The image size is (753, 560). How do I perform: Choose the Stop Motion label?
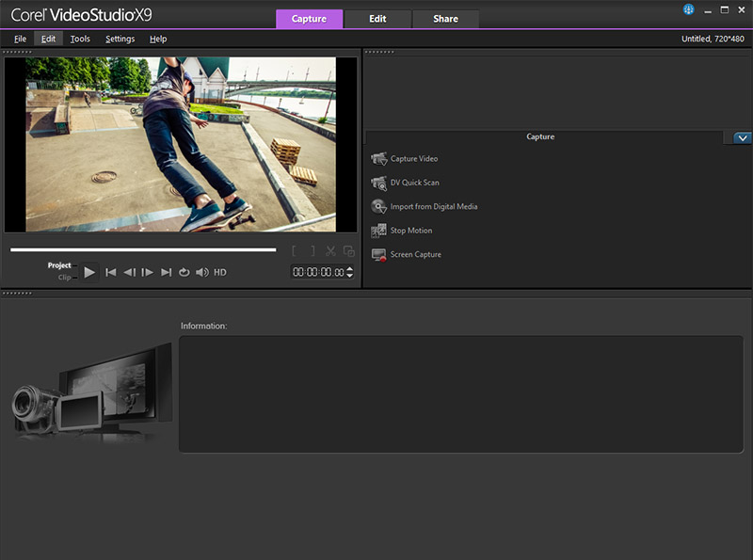pyautogui.click(x=411, y=231)
